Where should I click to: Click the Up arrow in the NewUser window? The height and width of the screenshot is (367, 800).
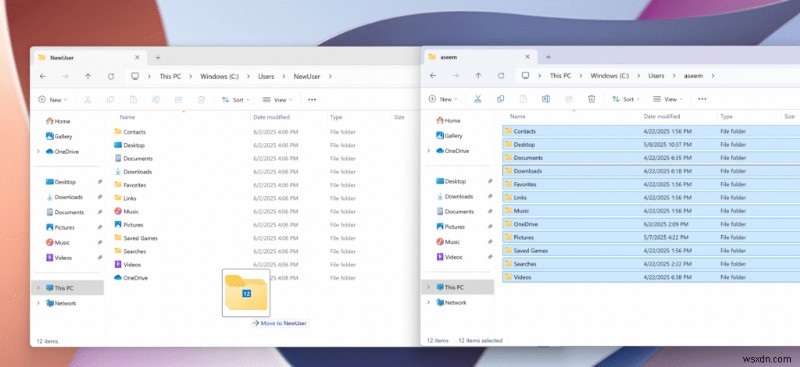tap(88, 77)
